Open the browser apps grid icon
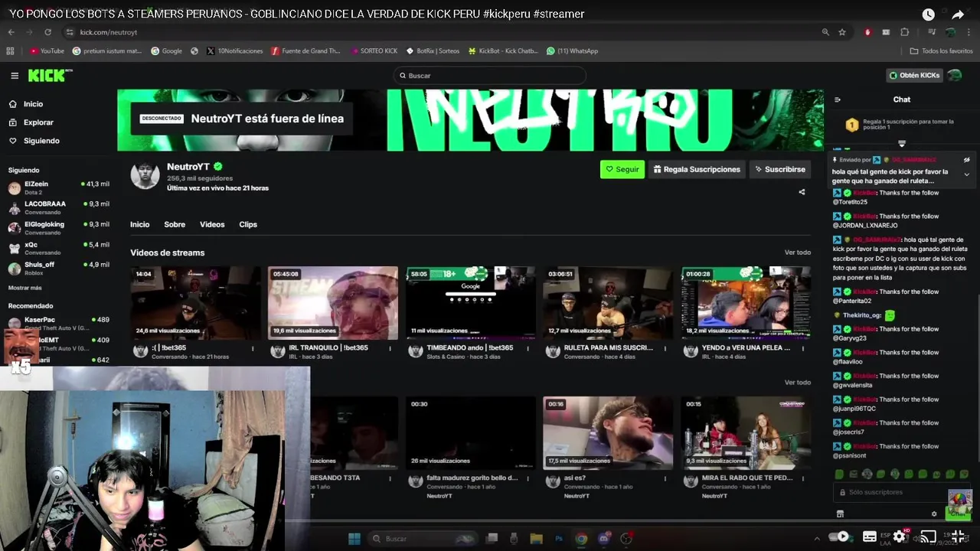Screen dimensions: 980x551 (10, 51)
